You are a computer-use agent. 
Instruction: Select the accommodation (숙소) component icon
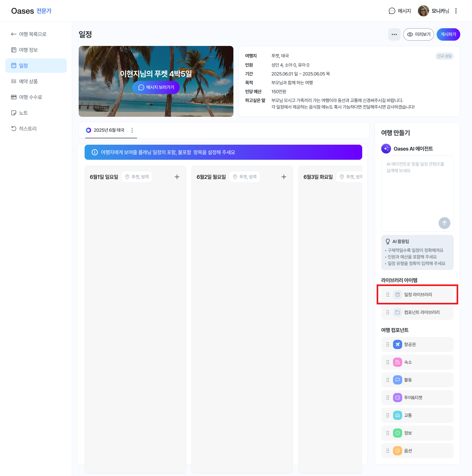pos(397,362)
